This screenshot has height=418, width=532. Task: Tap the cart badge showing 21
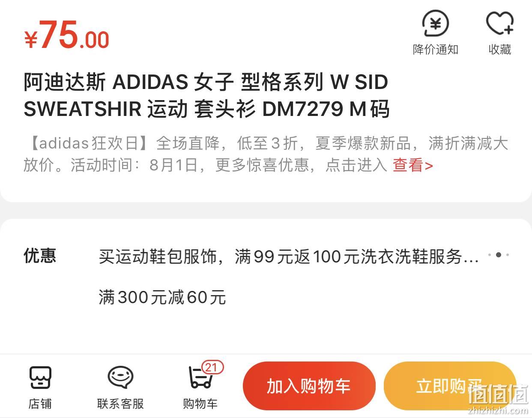click(212, 368)
